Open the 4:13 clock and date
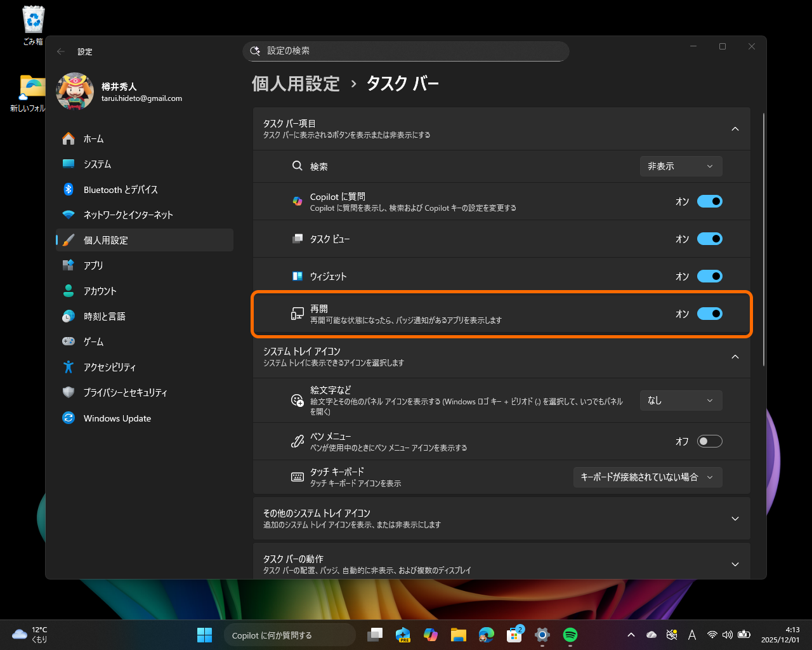This screenshot has height=650, width=812. 780,635
